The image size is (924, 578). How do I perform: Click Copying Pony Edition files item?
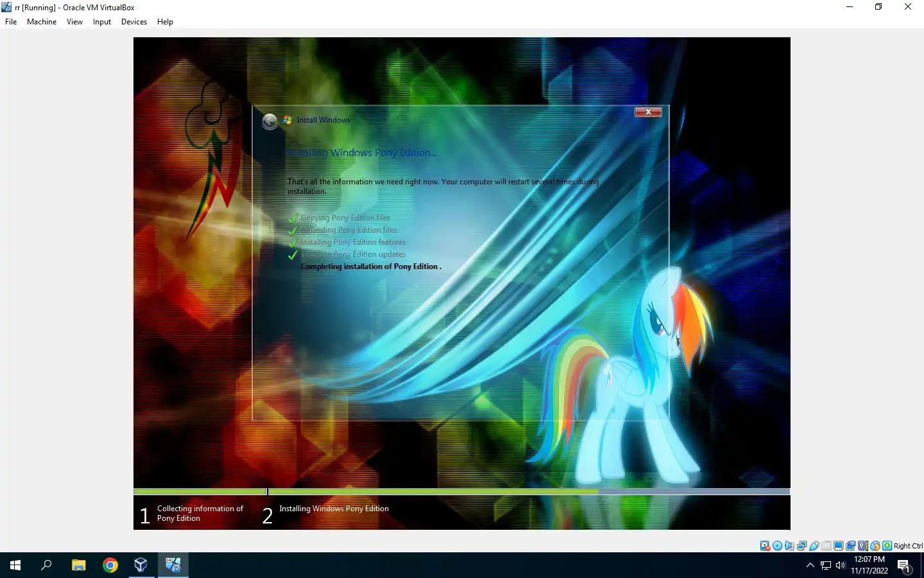coord(345,218)
